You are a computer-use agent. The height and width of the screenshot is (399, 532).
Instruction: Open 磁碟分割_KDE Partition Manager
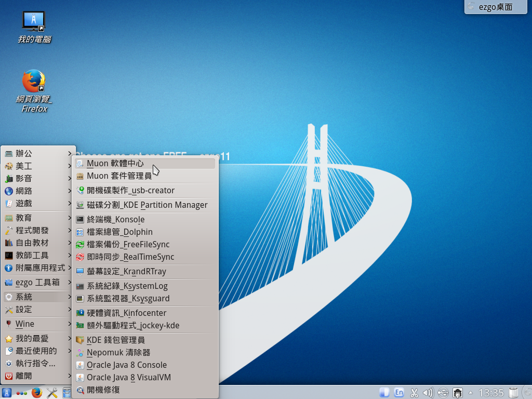click(x=147, y=205)
